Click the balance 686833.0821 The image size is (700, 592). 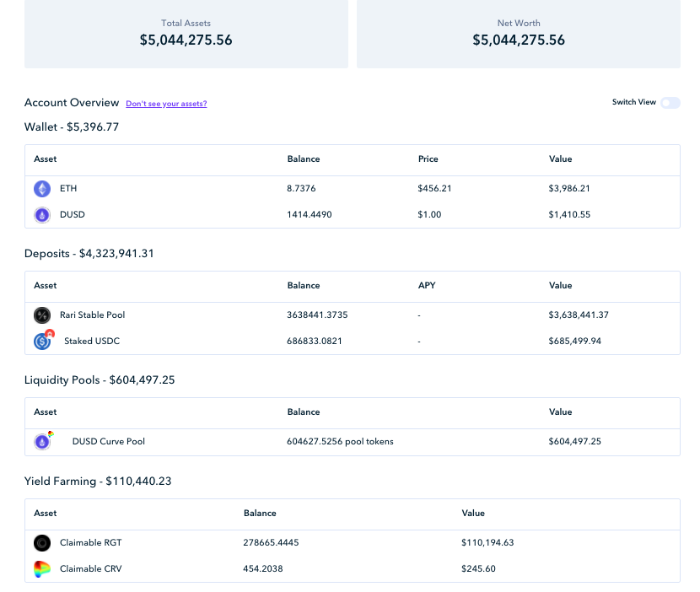(x=315, y=341)
